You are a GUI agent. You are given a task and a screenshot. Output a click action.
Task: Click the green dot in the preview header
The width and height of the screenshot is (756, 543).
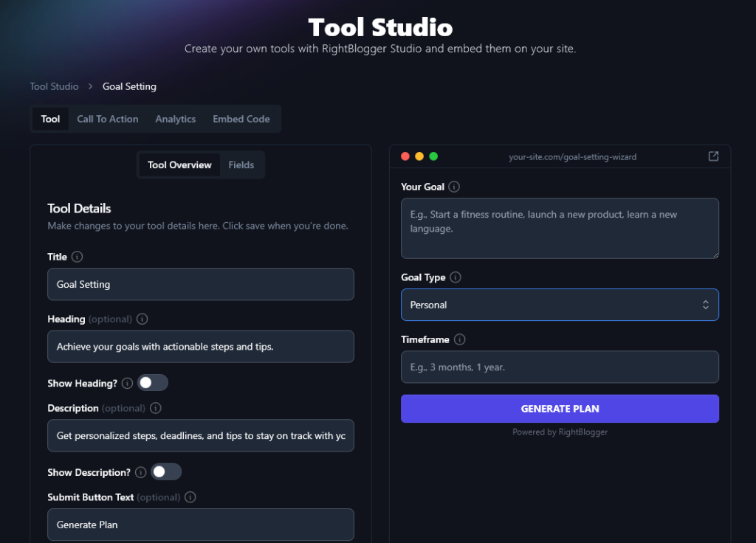(x=433, y=156)
